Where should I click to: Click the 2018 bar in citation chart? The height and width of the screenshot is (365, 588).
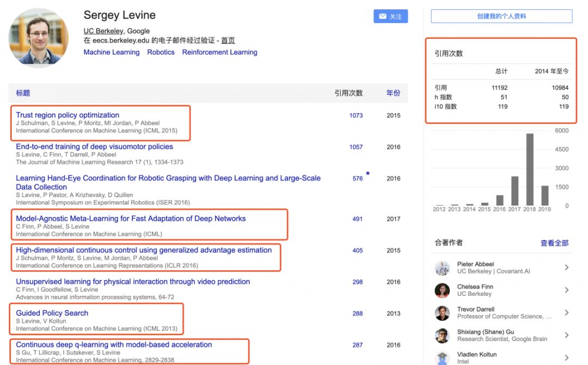[530, 169]
